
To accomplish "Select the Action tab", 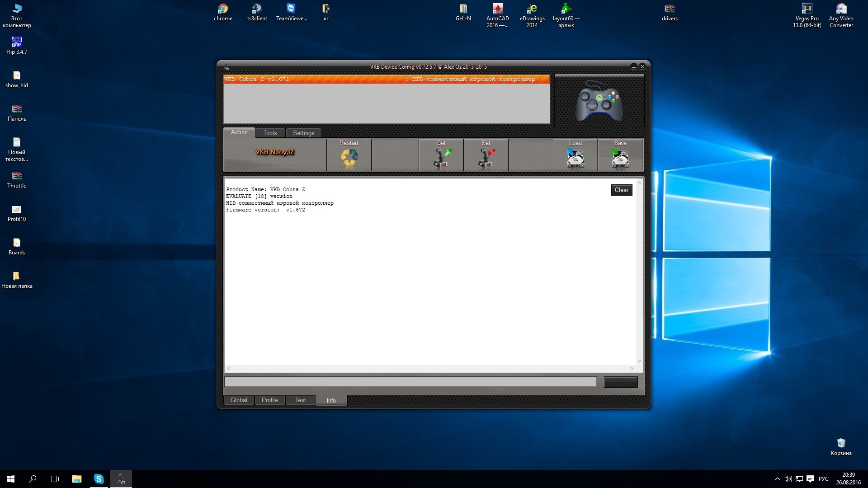I will coord(239,132).
